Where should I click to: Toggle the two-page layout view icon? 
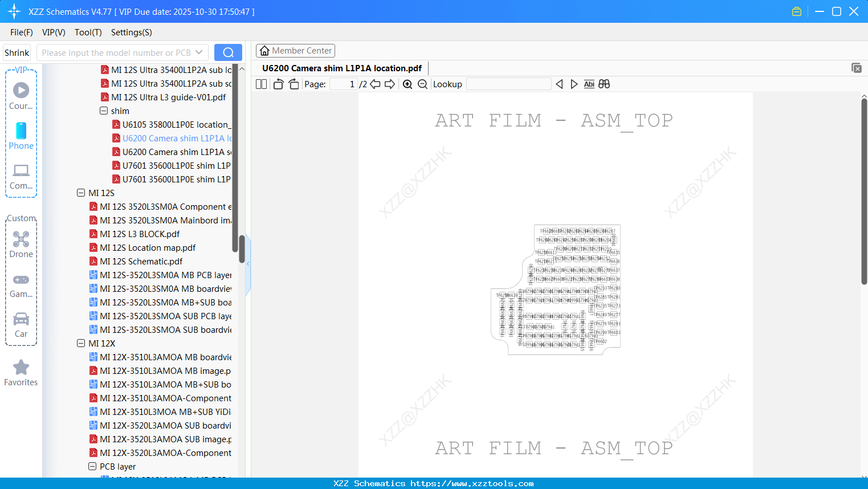262,84
